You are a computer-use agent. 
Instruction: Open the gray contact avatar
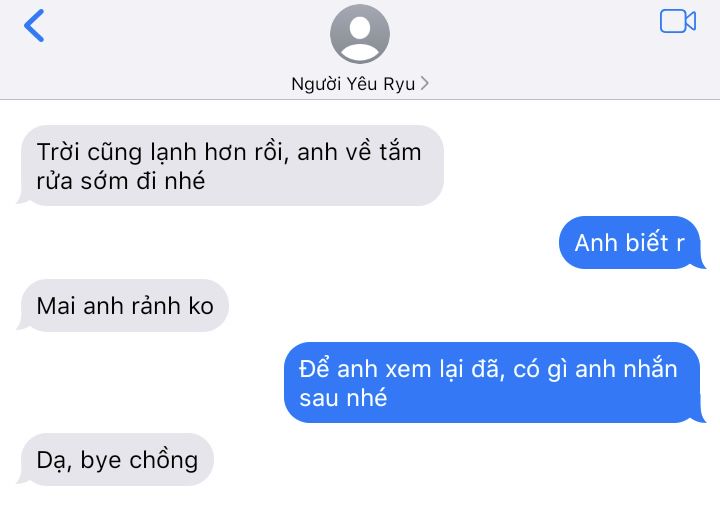coord(360,34)
